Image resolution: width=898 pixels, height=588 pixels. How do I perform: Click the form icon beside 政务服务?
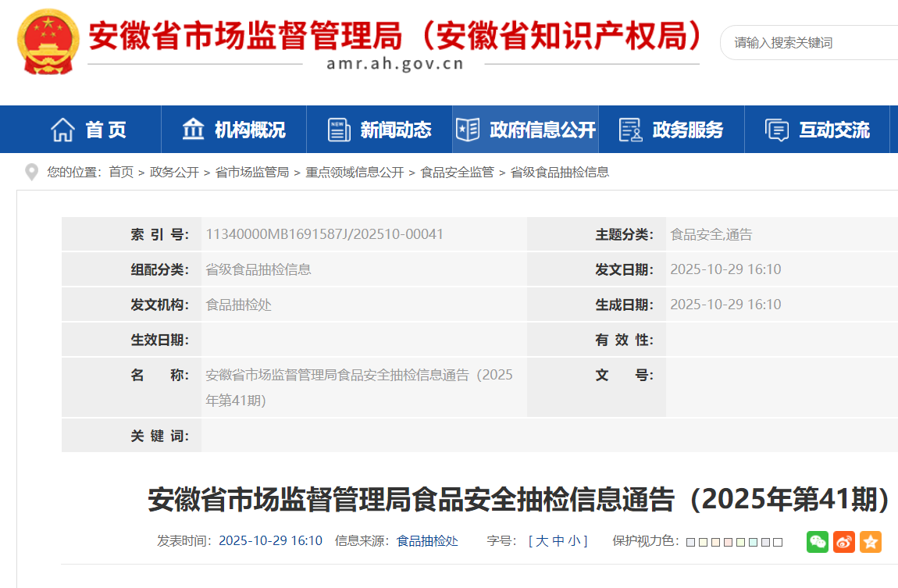pyautogui.click(x=629, y=130)
